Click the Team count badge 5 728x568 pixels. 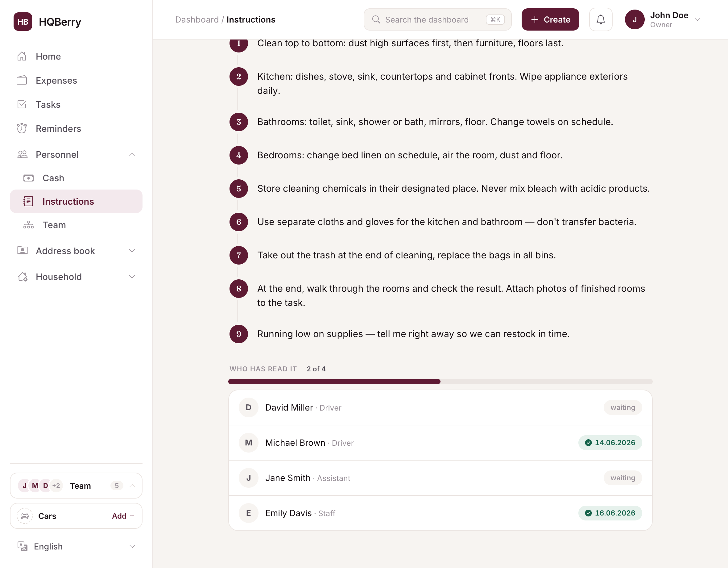coord(117,486)
